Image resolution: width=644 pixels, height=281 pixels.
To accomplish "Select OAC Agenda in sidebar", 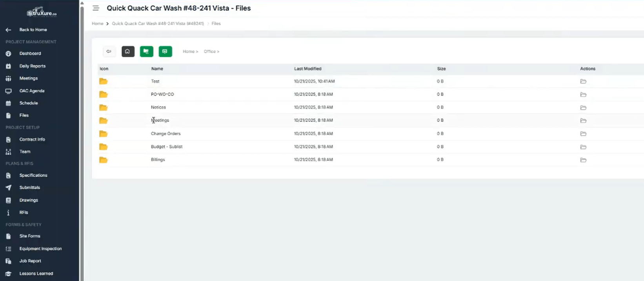I will [32, 91].
